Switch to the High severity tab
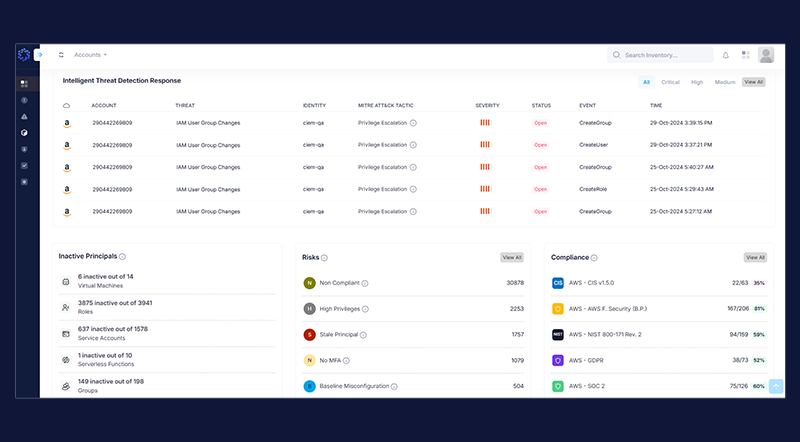 (x=696, y=82)
